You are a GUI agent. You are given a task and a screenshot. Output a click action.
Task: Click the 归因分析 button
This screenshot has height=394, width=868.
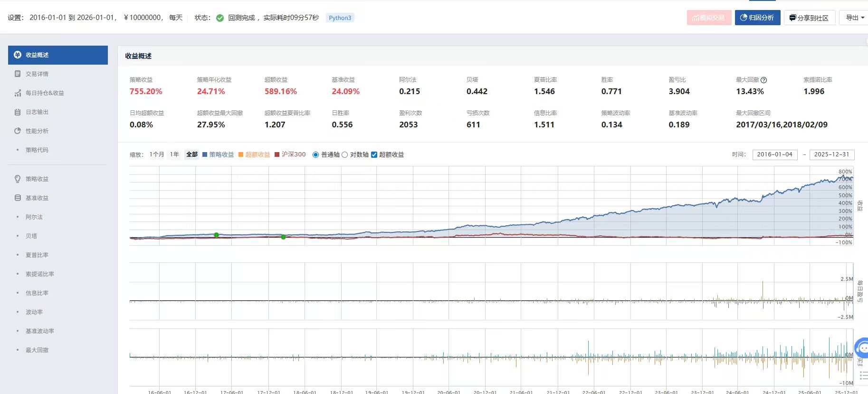pyautogui.click(x=757, y=18)
